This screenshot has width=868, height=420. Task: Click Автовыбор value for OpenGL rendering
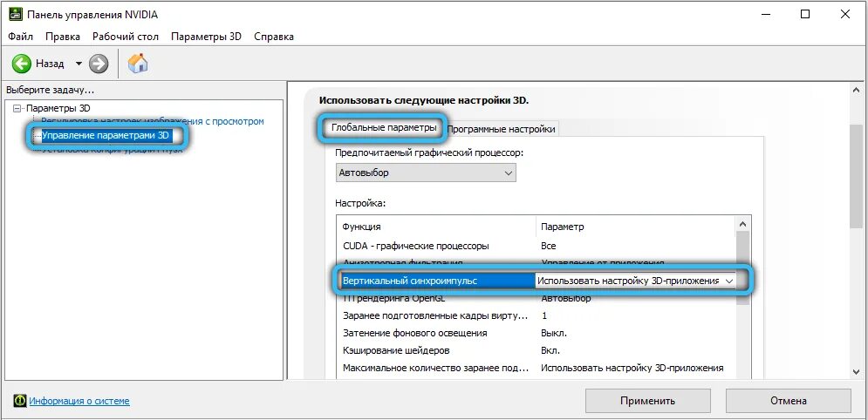pyautogui.click(x=566, y=298)
